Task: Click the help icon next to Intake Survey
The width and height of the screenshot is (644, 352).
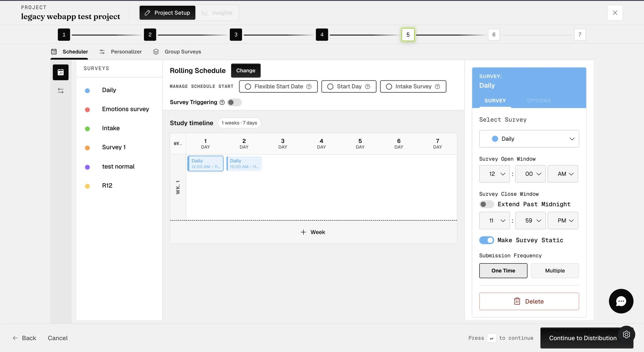Action: coord(437,87)
